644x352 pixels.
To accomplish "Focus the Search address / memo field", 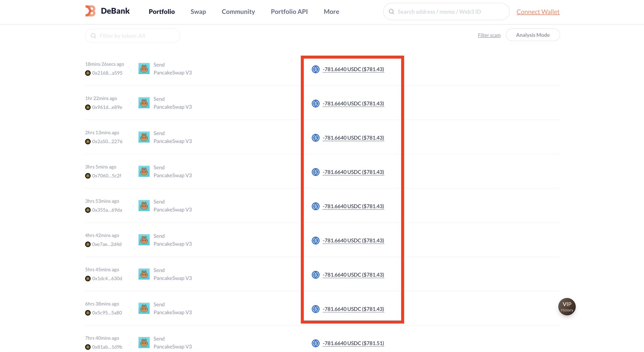I will click(x=447, y=12).
